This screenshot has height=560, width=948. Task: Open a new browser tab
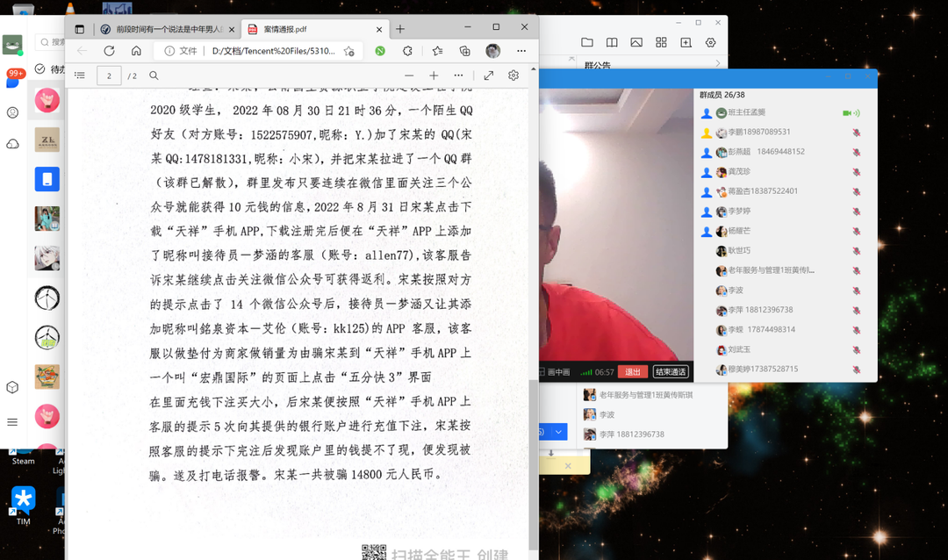400,29
